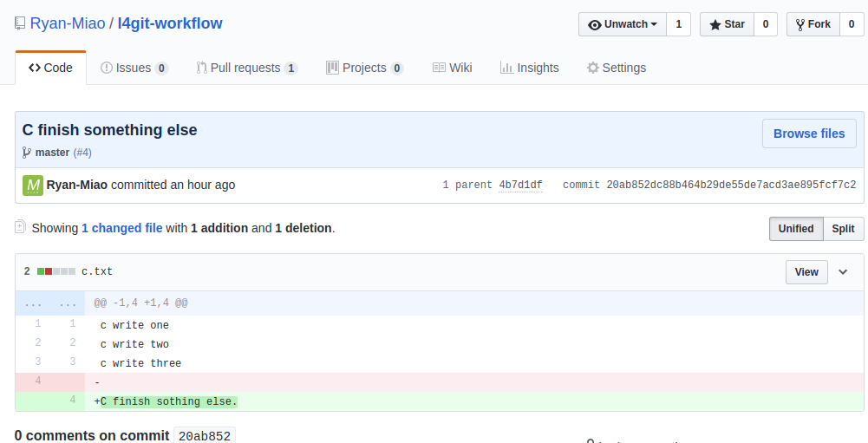868x443 pixels.
Task: Click View file button for c.txt
Action: pos(806,272)
